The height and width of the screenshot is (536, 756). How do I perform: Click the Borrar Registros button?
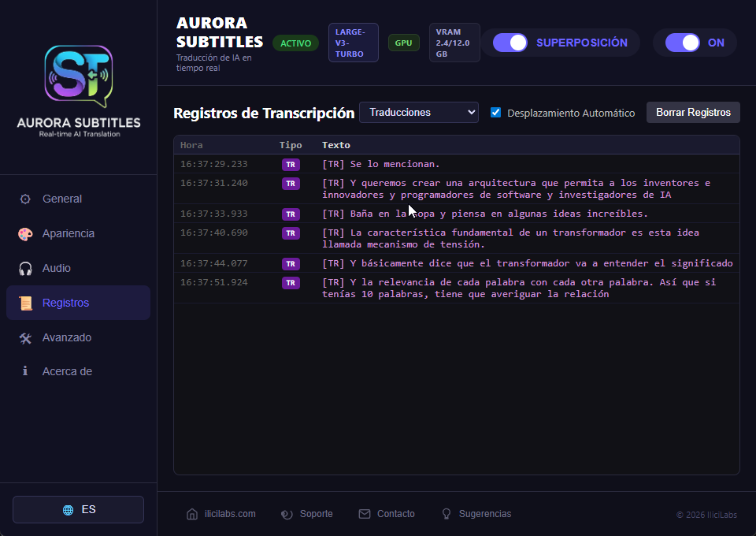pyautogui.click(x=693, y=113)
